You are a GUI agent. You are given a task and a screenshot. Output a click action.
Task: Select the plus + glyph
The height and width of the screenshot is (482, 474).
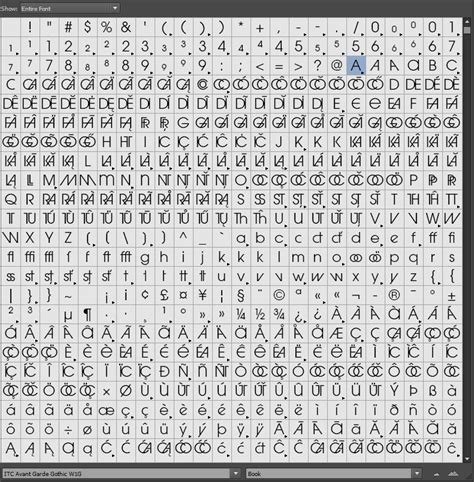point(260,27)
